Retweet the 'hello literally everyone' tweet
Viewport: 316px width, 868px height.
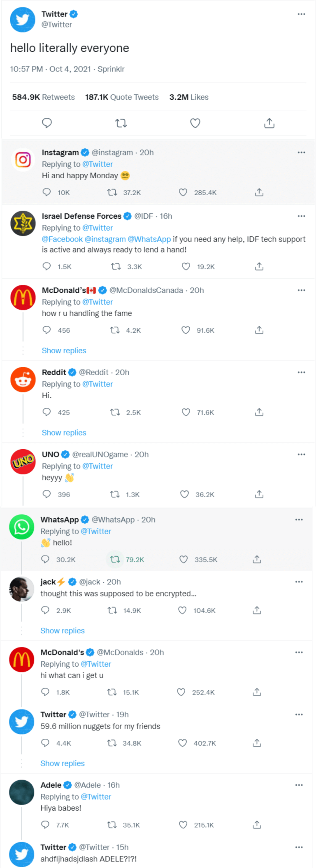(x=121, y=123)
